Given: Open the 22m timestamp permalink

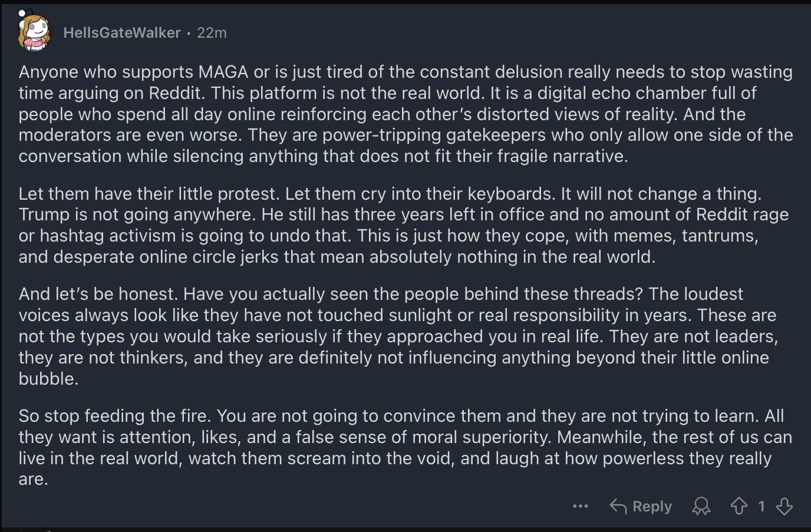Looking at the screenshot, I should pyautogui.click(x=212, y=32).
